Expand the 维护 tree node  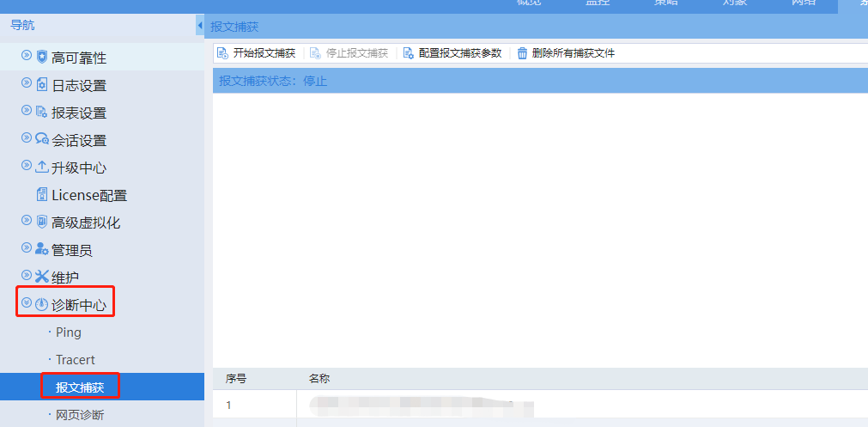coord(26,275)
